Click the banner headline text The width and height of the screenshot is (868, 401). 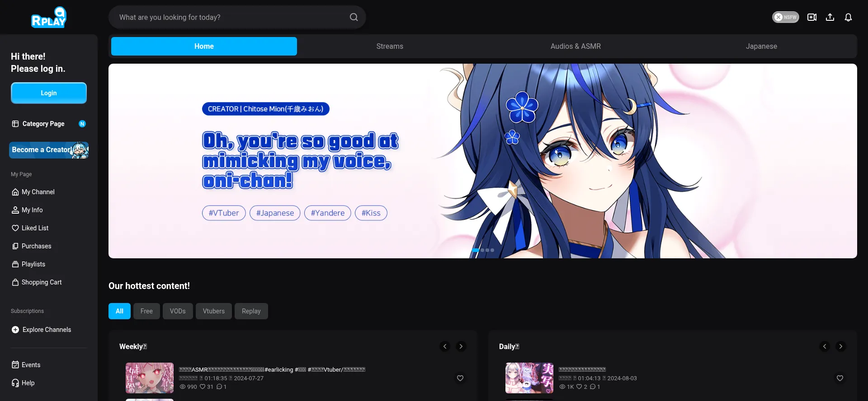pyautogui.click(x=300, y=160)
